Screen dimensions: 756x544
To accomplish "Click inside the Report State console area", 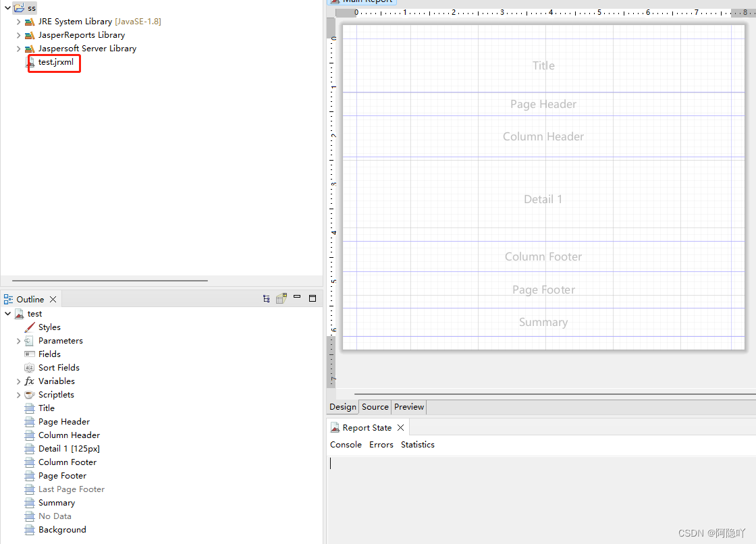I will [541, 499].
